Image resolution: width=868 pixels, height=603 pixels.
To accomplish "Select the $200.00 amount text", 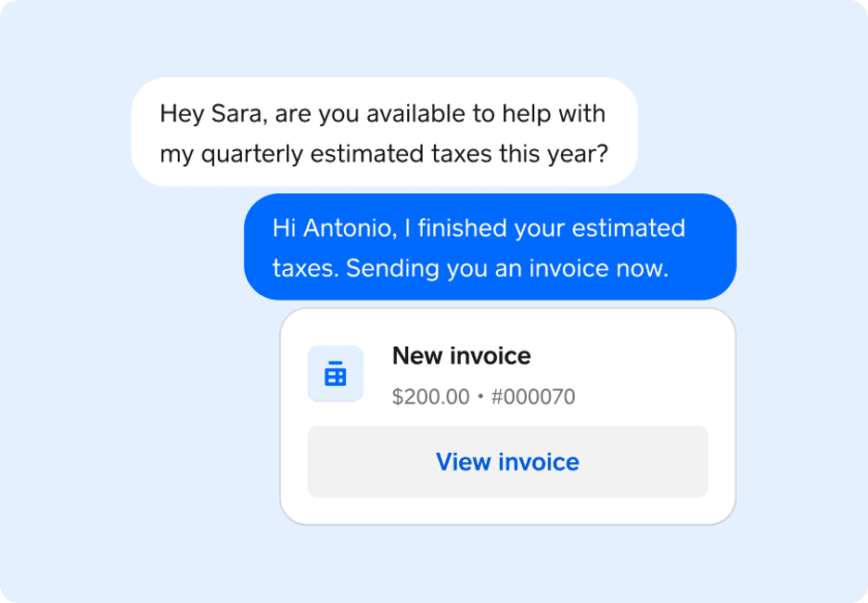I will click(432, 396).
